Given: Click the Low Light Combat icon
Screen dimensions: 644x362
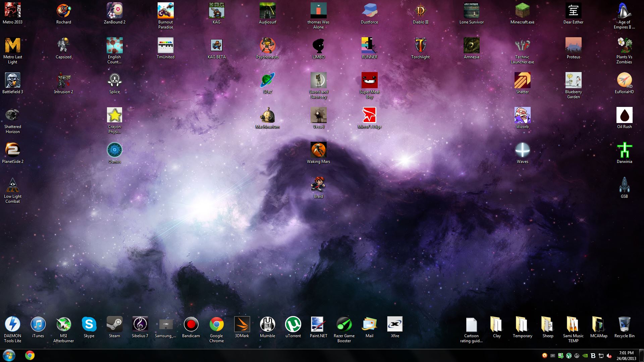Looking at the screenshot, I should pyautogui.click(x=13, y=191).
